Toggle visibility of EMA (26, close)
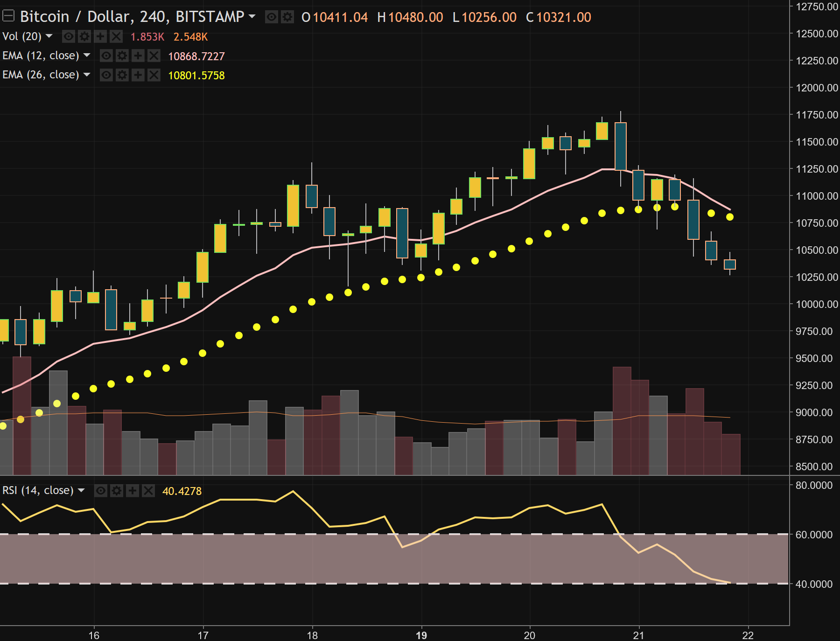Screen dimensions: 840x641 (x=106, y=75)
